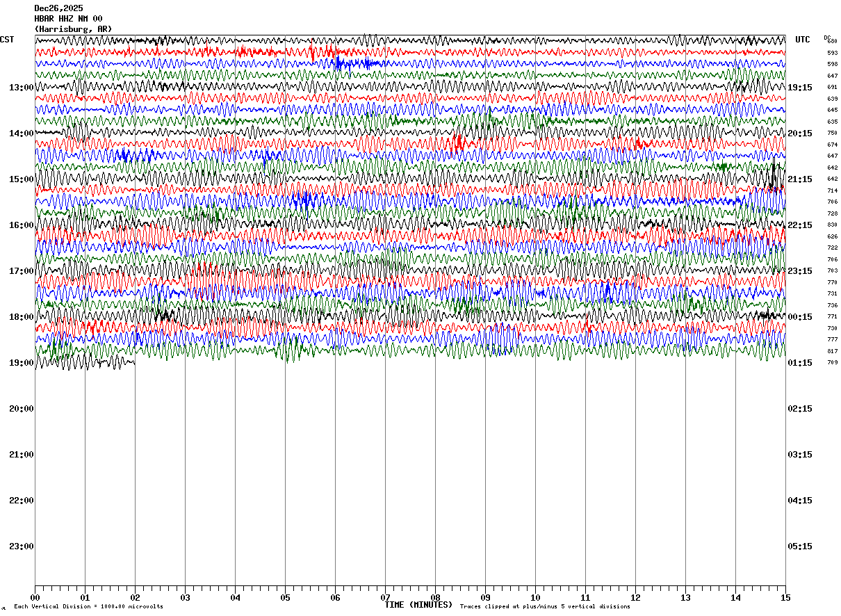
Task: Click the DC offset value 777
Action: [832, 339]
